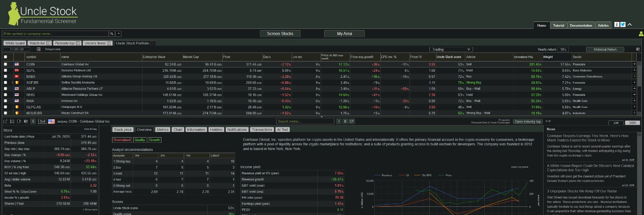Check the SLP.L row checkbox
This screenshot has height=215, width=644.
(6, 70)
